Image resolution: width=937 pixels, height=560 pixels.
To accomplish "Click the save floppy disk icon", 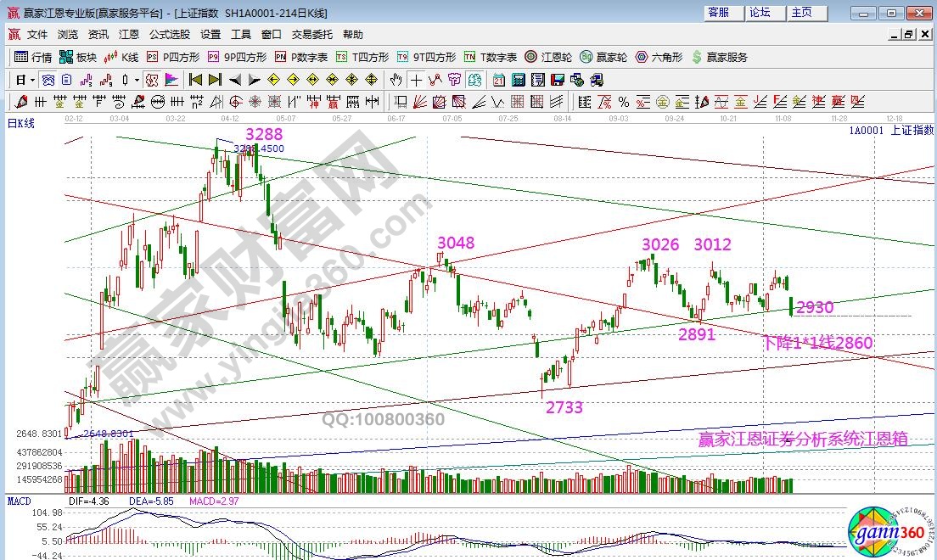I will click(557, 80).
